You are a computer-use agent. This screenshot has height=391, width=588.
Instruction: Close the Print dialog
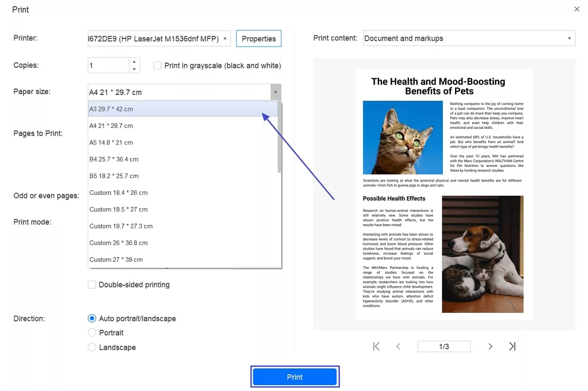pos(577,9)
